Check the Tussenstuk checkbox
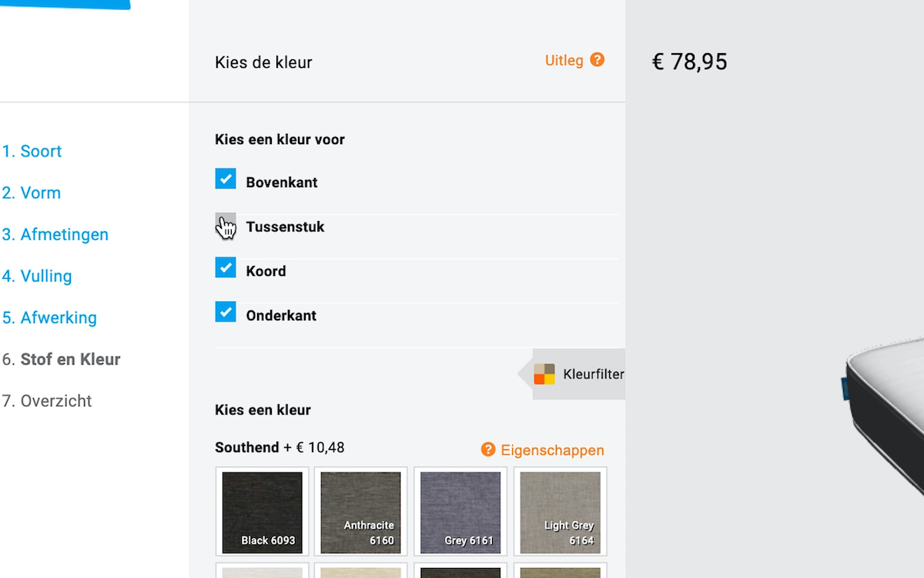The width and height of the screenshot is (924, 578). (x=226, y=223)
